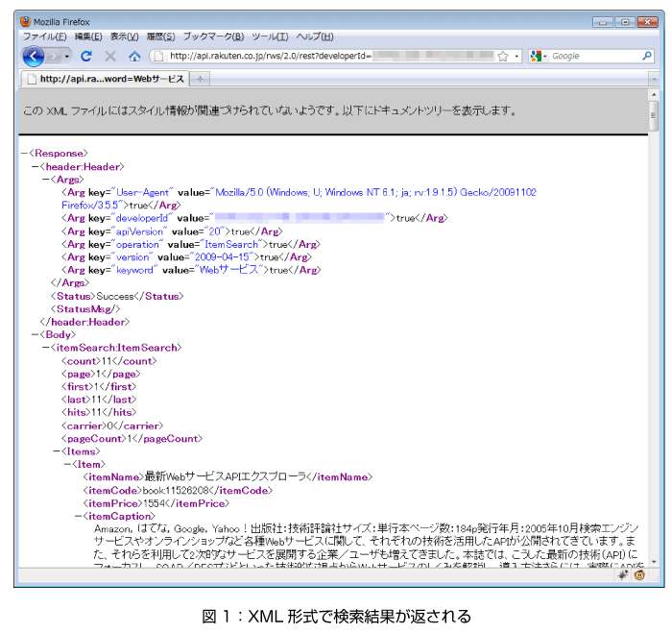The height and width of the screenshot is (633, 672).
Task: Click the Success status text
Action: click(x=115, y=297)
